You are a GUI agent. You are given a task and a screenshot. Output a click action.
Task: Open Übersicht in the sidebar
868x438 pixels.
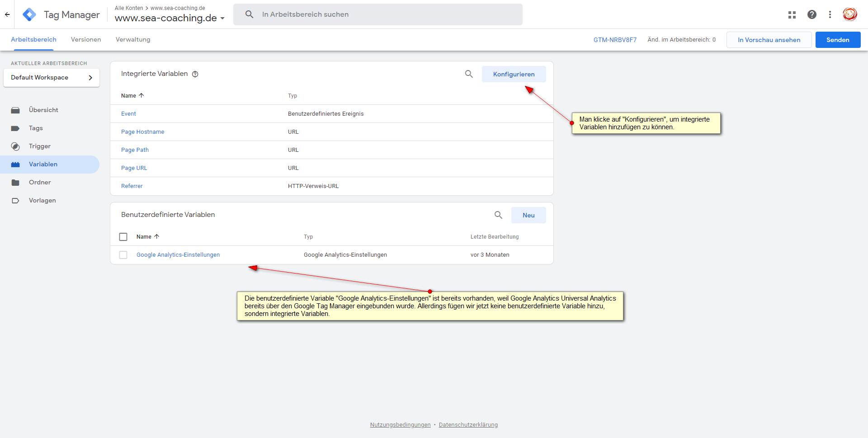[x=43, y=110]
